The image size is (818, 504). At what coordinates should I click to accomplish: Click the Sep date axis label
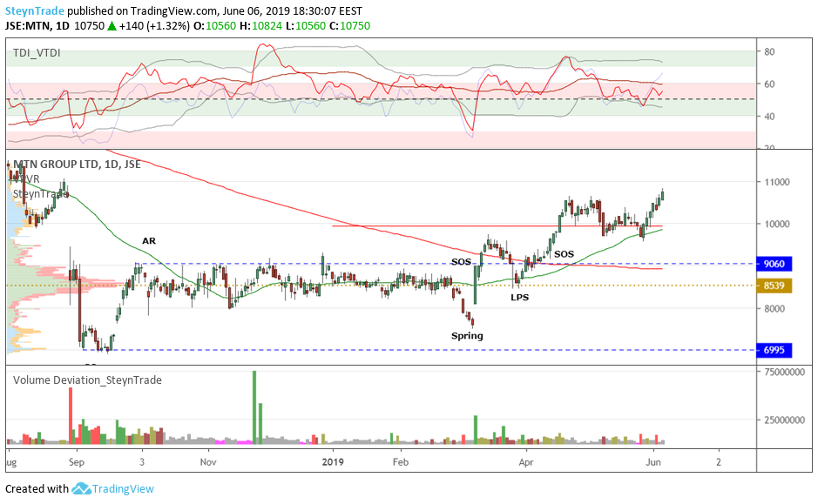point(77,462)
